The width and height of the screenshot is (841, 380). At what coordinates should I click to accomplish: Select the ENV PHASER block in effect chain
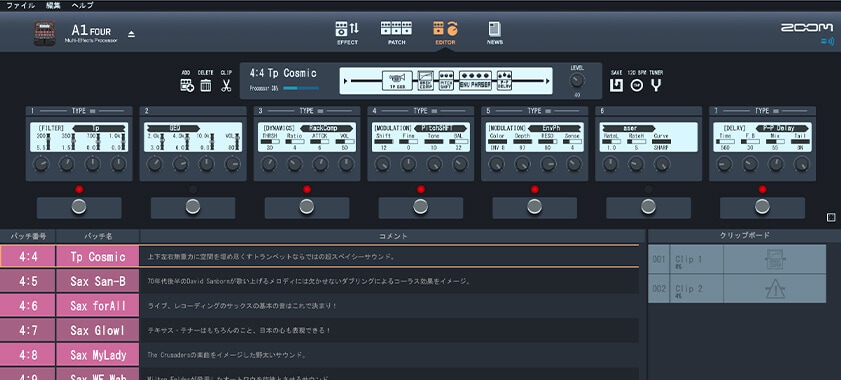475,81
